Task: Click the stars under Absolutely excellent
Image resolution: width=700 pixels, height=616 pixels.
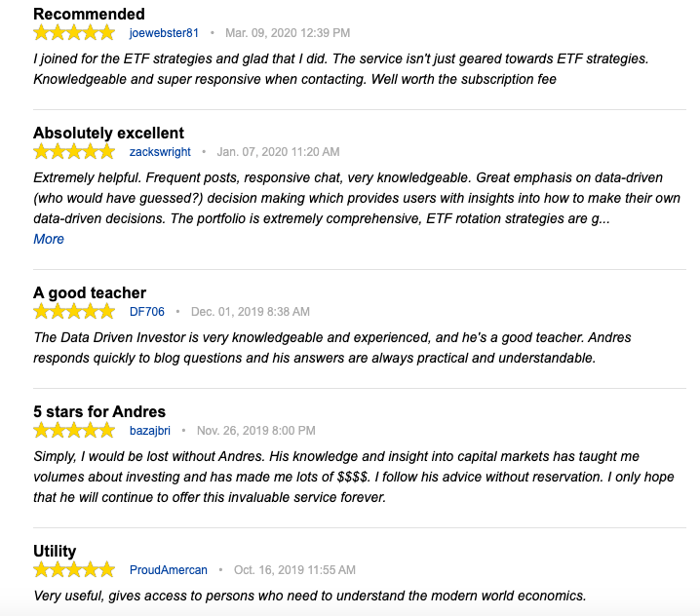Action: point(73,151)
